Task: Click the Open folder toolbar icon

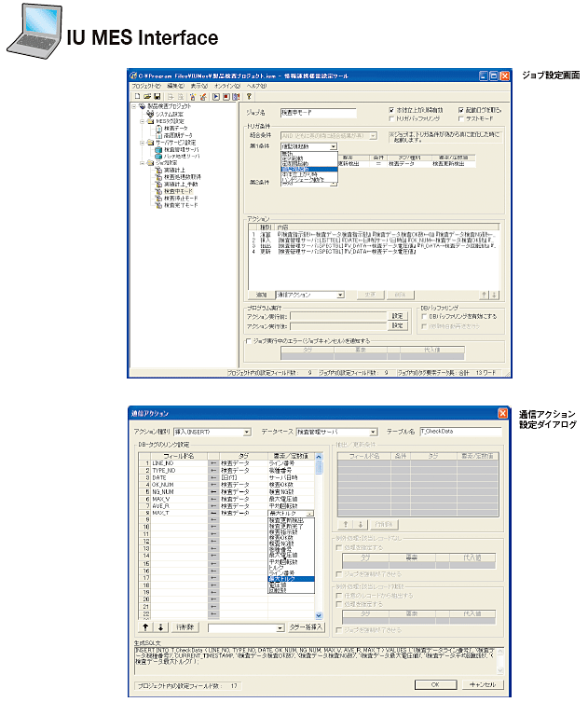Action: (146, 96)
